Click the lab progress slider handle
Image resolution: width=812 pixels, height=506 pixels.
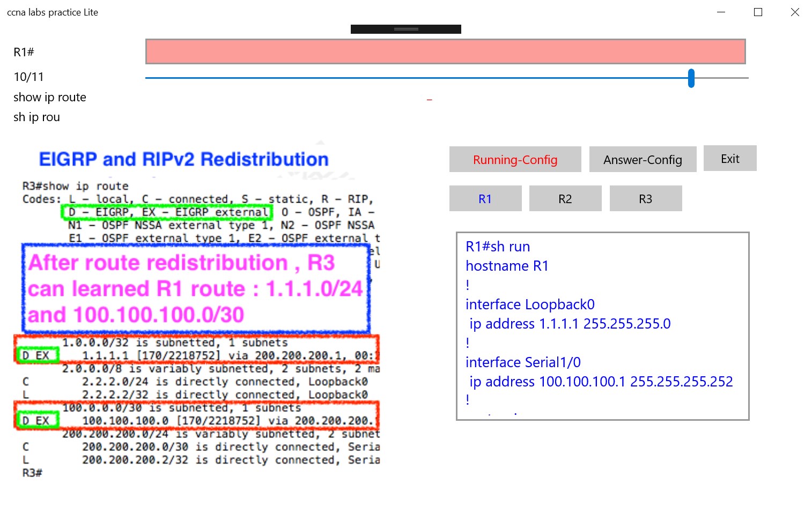pyautogui.click(x=691, y=78)
